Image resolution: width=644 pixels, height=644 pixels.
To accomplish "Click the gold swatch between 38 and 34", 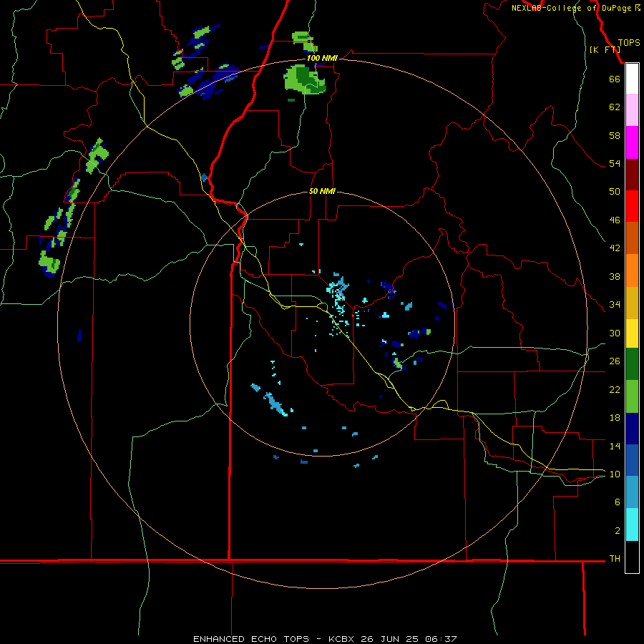I will click(x=632, y=303).
